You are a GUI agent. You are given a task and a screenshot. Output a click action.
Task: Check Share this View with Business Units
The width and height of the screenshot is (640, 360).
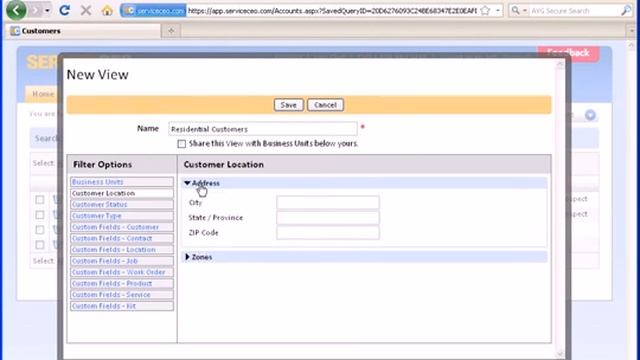click(182, 144)
